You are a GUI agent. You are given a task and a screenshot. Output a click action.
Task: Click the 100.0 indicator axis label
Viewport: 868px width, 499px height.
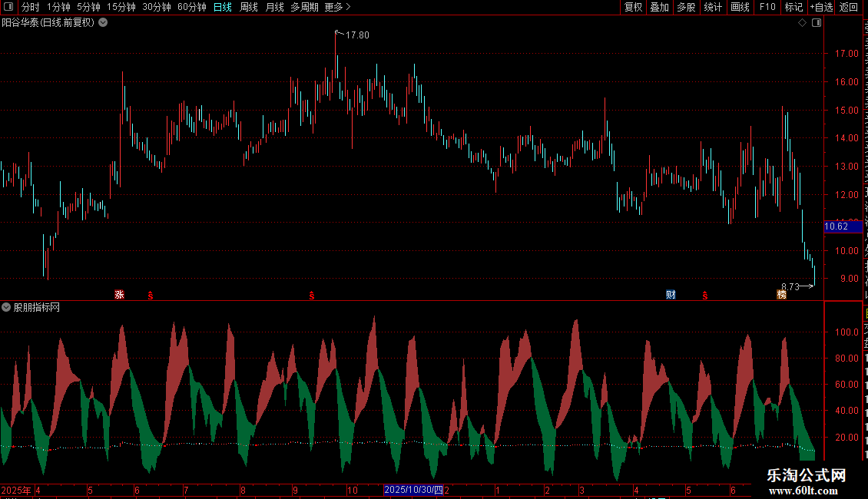point(846,332)
